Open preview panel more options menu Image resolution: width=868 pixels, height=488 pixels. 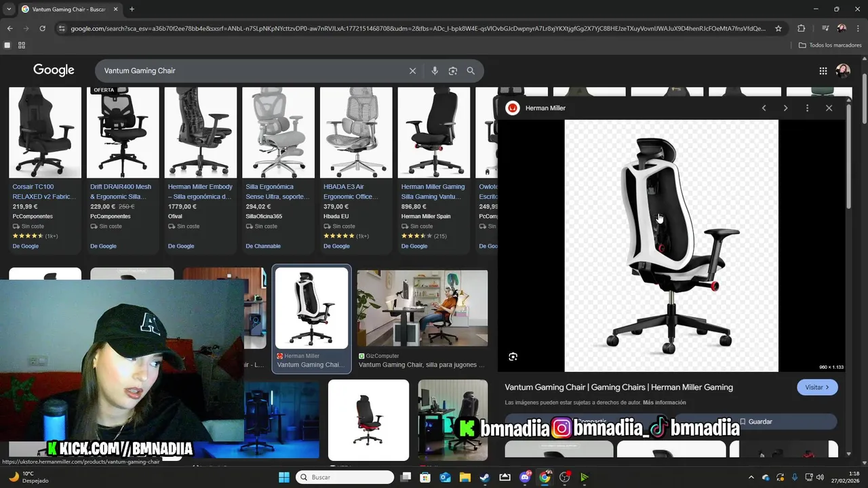pyautogui.click(x=807, y=108)
